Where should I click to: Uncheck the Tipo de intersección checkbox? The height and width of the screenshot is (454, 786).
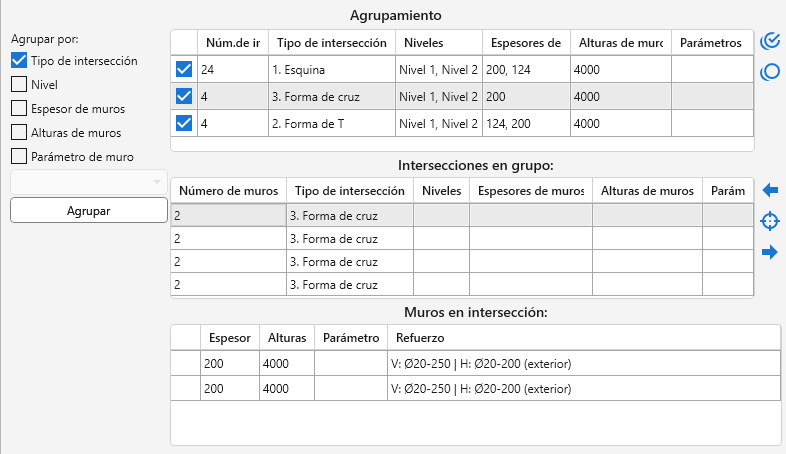pyautogui.click(x=19, y=60)
